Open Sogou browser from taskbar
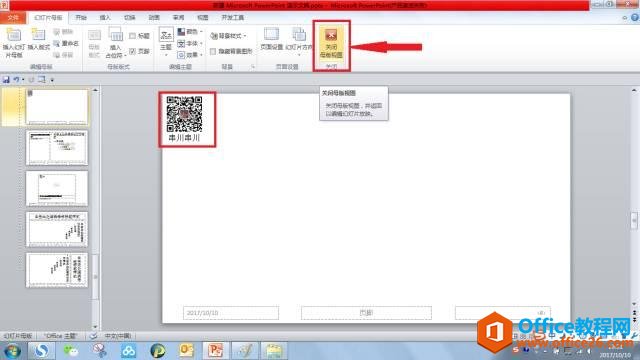 [41, 351]
